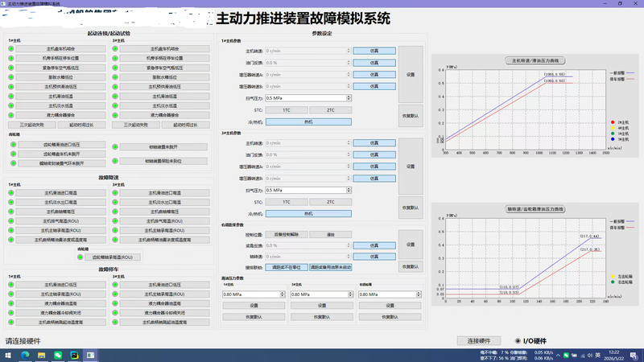644x362 pixels.
Task: Click the 右调距桨 桨角反馈 spinner arrows
Action: (349, 245)
